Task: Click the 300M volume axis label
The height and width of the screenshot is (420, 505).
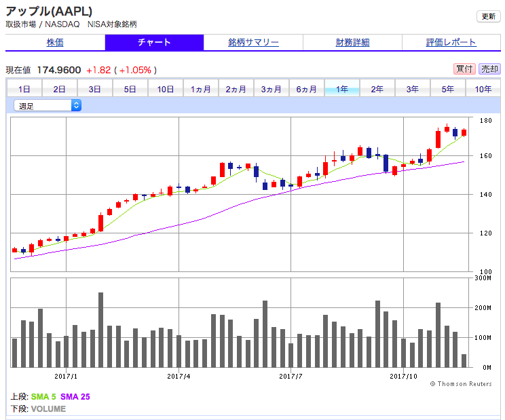Action: pyautogui.click(x=483, y=278)
